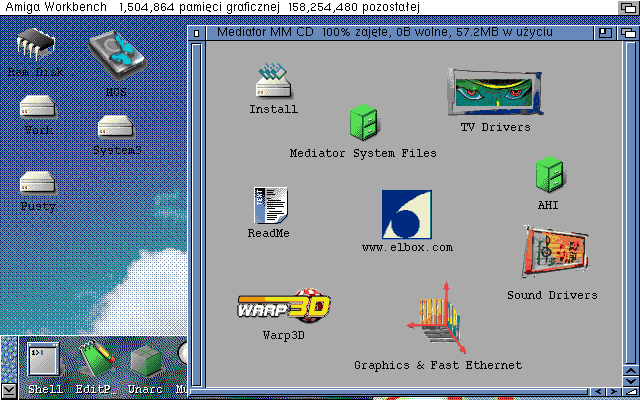Click the Mediator window right scroll arrow

(x=613, y=392)
